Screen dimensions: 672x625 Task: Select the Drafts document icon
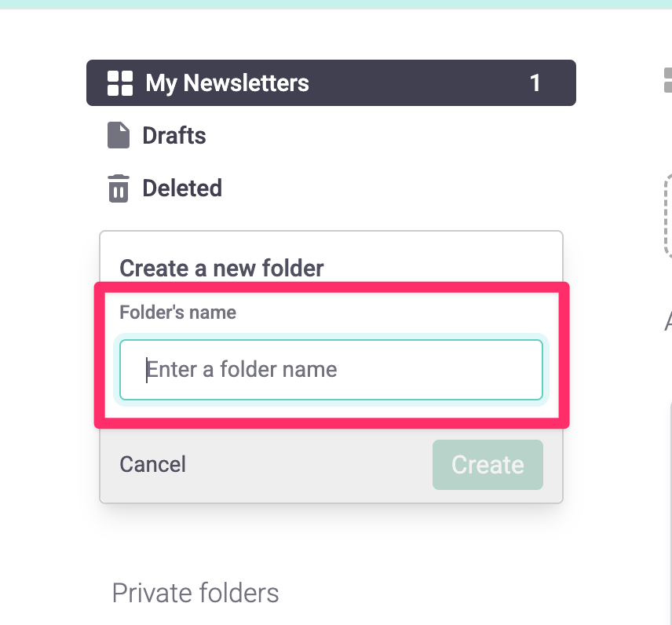pyautogui.click(x=118, y=135)
